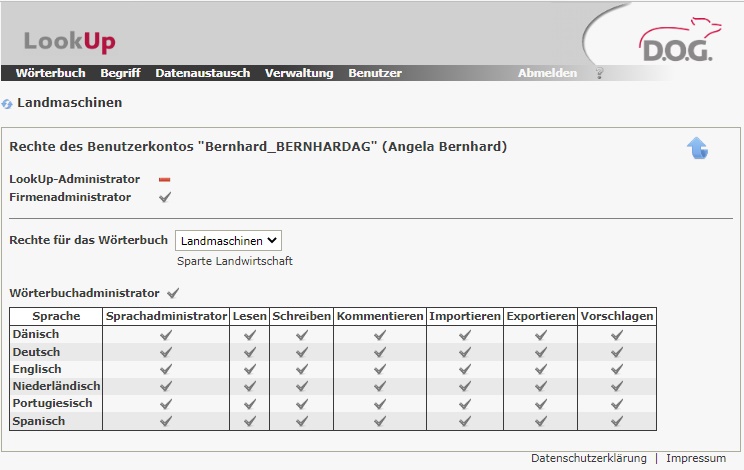Toggle Lesen permission for Dänisch

tap(249, 334)
